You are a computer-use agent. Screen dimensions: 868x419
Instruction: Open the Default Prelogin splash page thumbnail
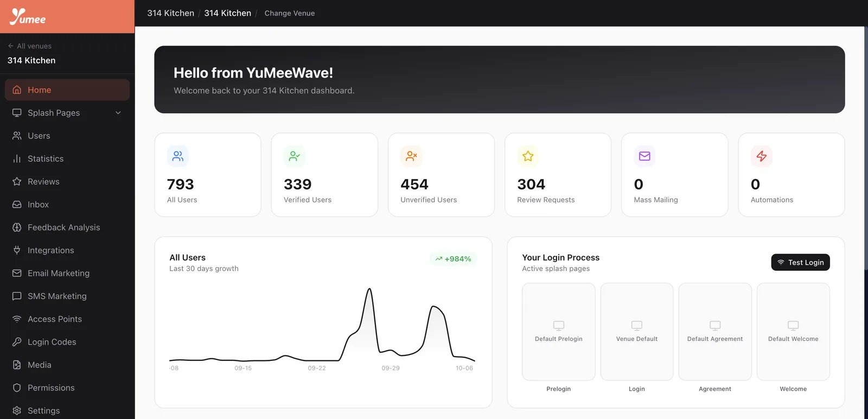[x=559, y=332]
